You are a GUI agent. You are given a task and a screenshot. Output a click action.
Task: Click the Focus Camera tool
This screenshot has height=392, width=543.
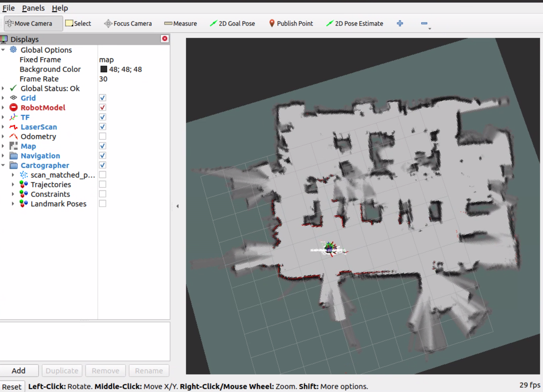(x=128, y=23)
